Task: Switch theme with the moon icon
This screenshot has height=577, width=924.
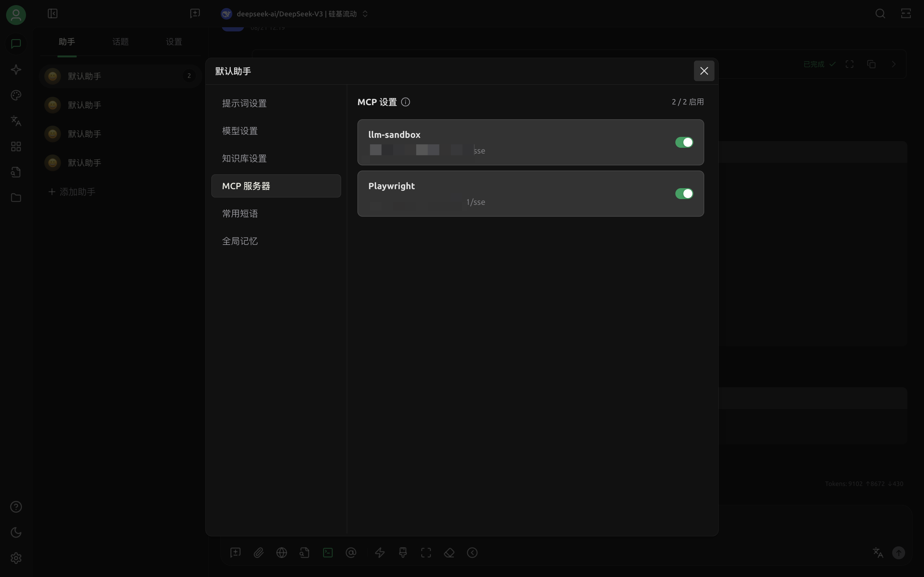Action: pyautogui.click(x=16, y=532)
